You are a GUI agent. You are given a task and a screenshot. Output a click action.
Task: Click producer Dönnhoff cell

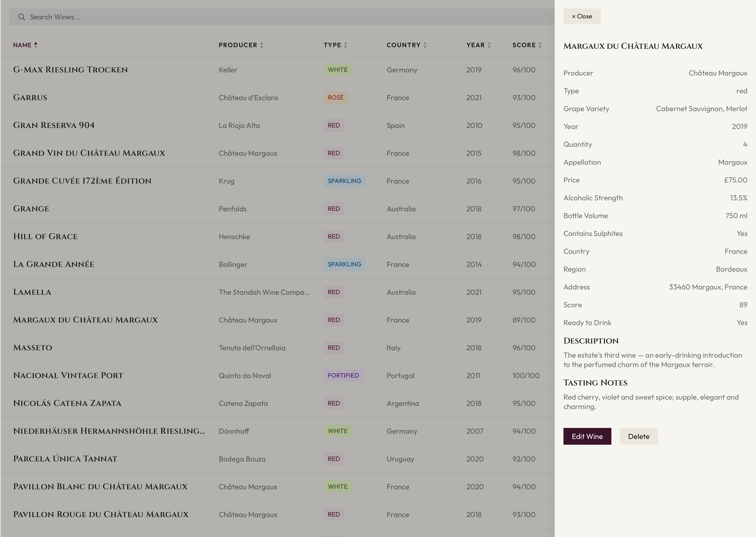coord(234,431)
